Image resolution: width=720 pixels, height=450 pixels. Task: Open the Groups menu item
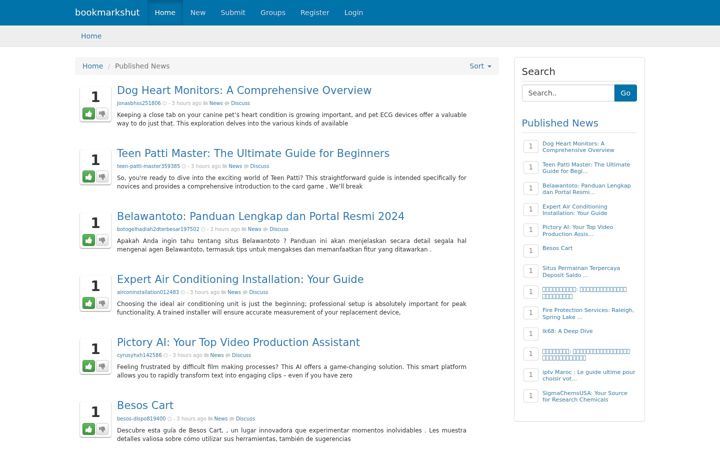(273, 12)
